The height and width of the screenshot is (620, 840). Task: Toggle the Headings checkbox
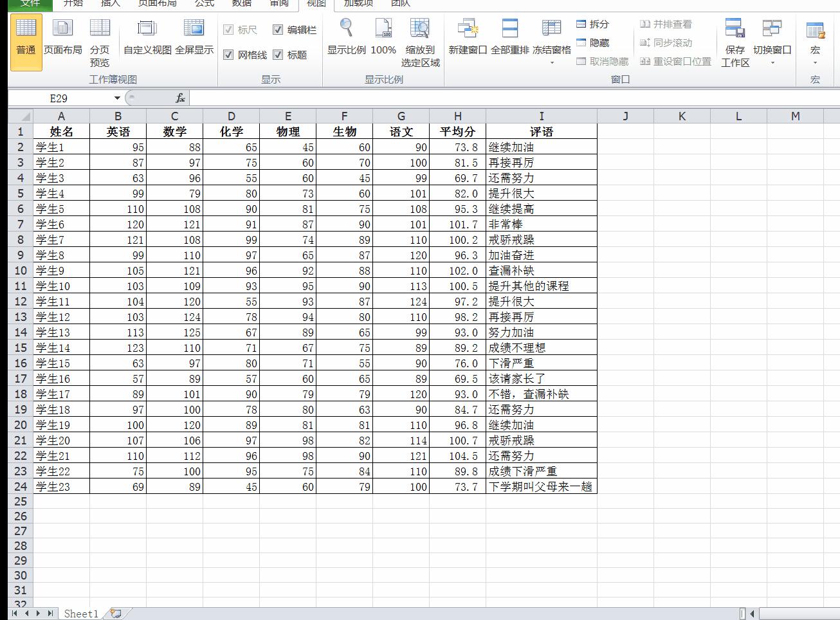tap(278, 55)
